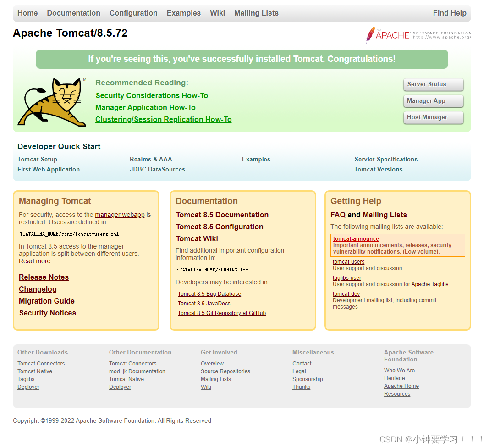Open Tomcat 8.5 Bug Database link
This screenshot has width=489, height=448.
(209, 294)
